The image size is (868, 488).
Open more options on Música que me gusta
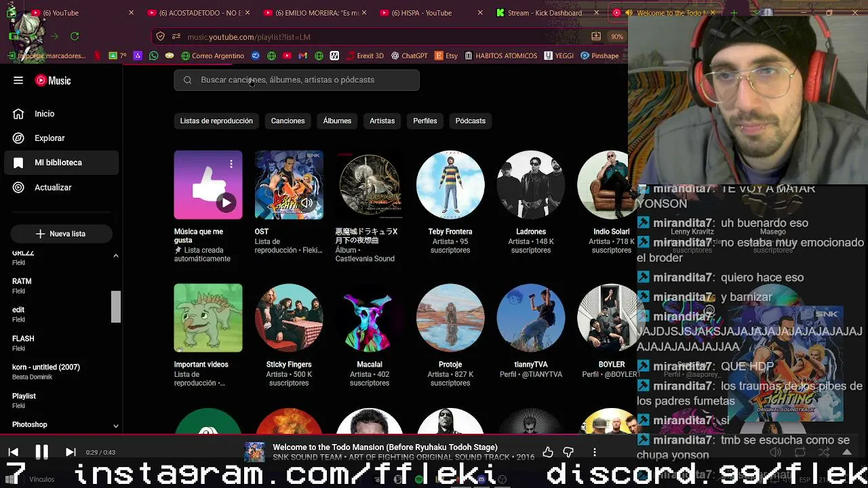coord(231,164)
